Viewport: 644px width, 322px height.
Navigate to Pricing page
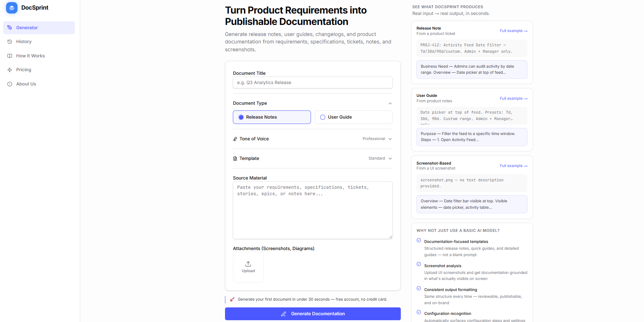(x=39, y=70)
